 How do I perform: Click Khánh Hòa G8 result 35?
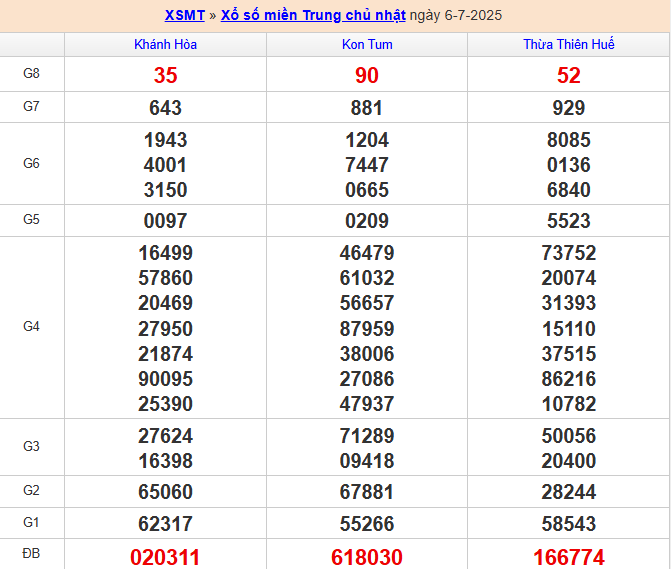tap(166, 75)
